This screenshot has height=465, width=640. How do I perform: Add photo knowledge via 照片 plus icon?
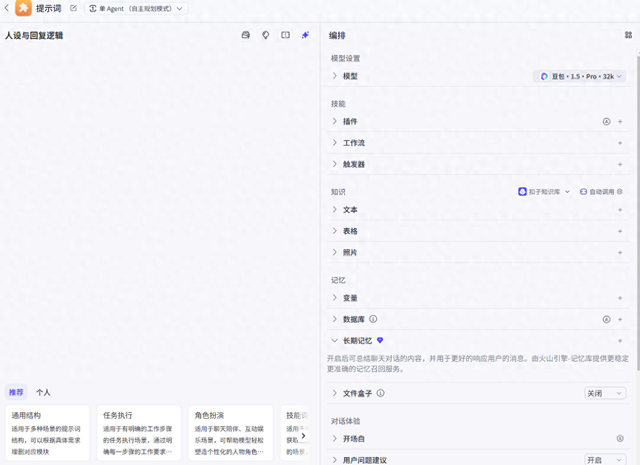pos(620,253)
